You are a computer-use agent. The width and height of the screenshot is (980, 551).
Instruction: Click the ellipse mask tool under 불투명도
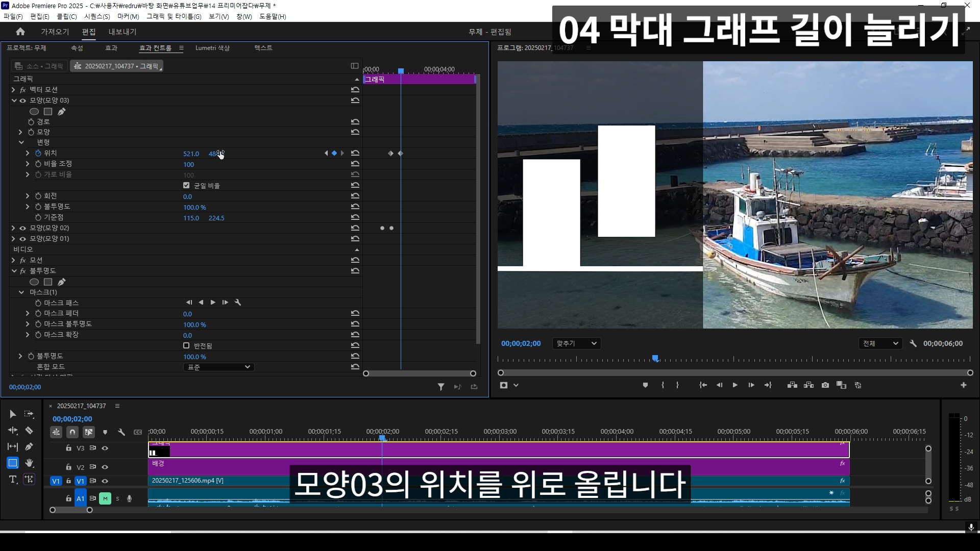coord(34,282)
